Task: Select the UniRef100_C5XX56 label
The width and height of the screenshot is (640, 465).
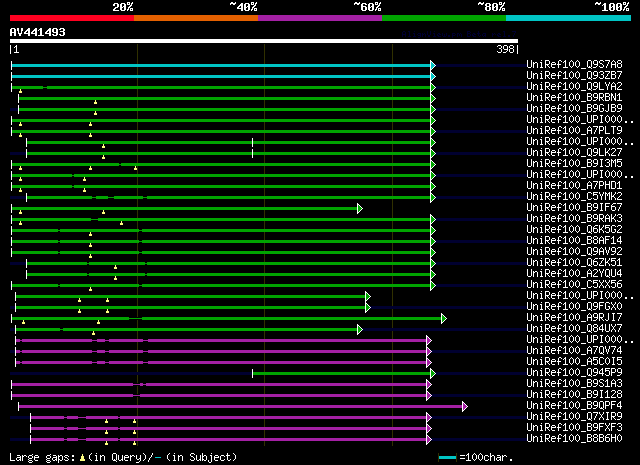Action: tap(574, 285)
